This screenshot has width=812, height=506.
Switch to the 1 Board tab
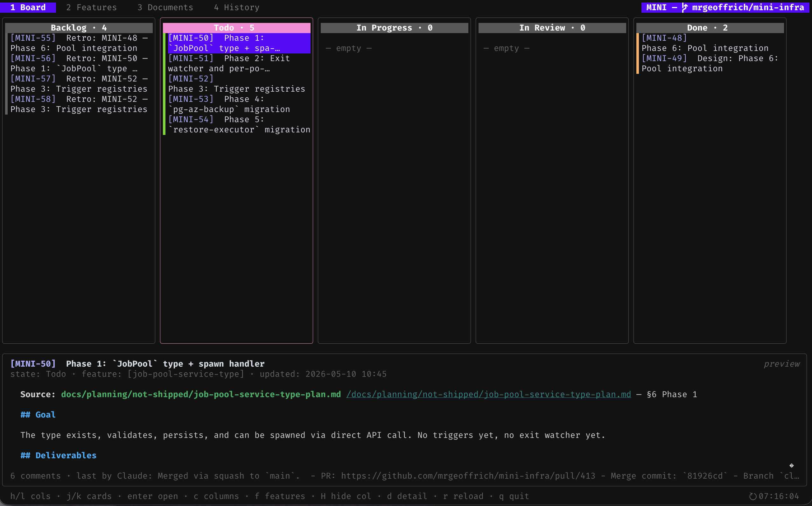point(28,7)
